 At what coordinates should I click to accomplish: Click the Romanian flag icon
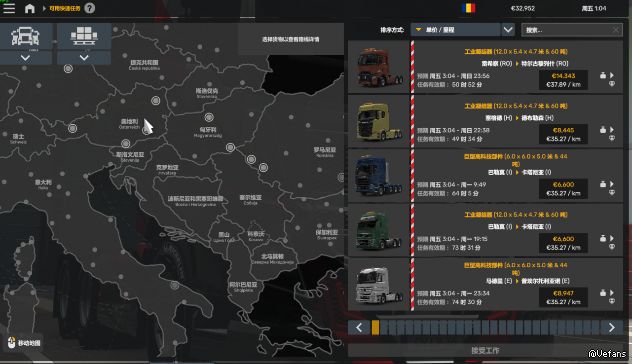468,8
